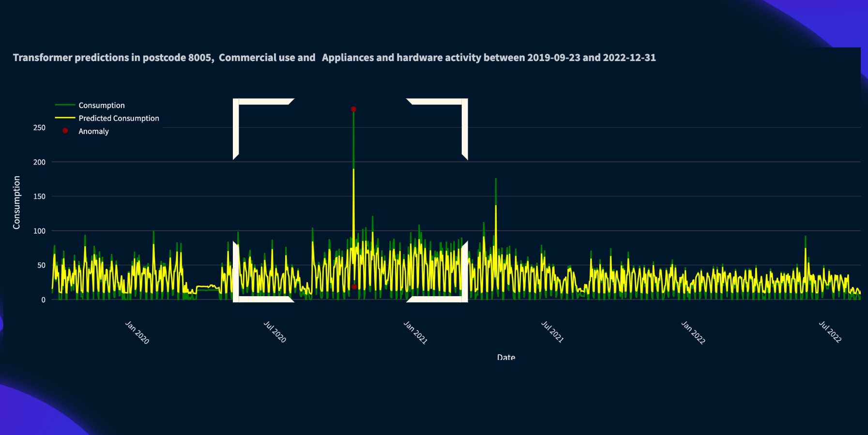Image resolution: width=868 pixels, height=435 pixels.
Task: Click the Jul 2022 x-axis label
Action: coord(830,332)
